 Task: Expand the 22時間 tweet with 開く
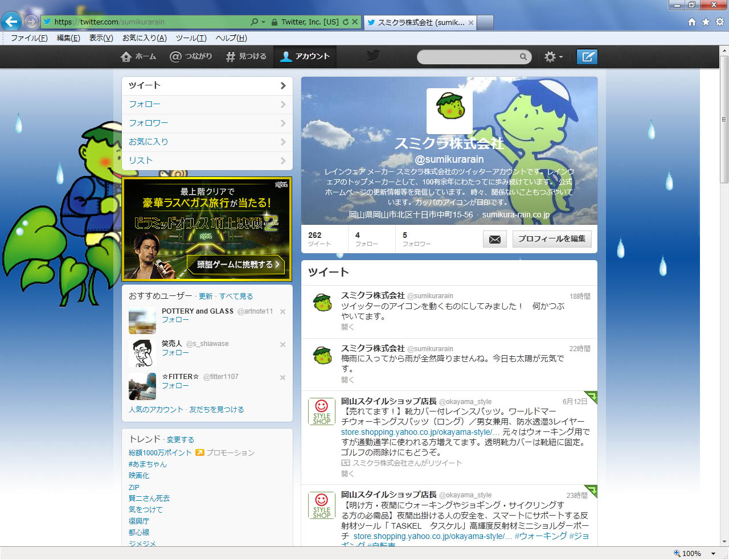coord(347,380)
